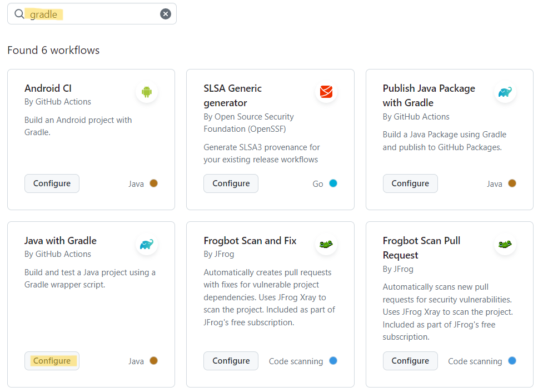
Task: Click Gradle elephant icon on Publish Java Package
Action: point(505,92)
